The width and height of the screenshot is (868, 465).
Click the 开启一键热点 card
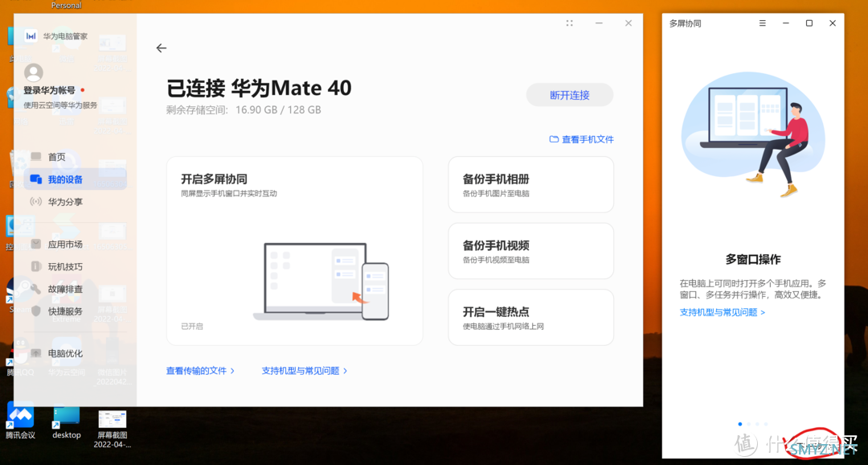tap(531, 318)
